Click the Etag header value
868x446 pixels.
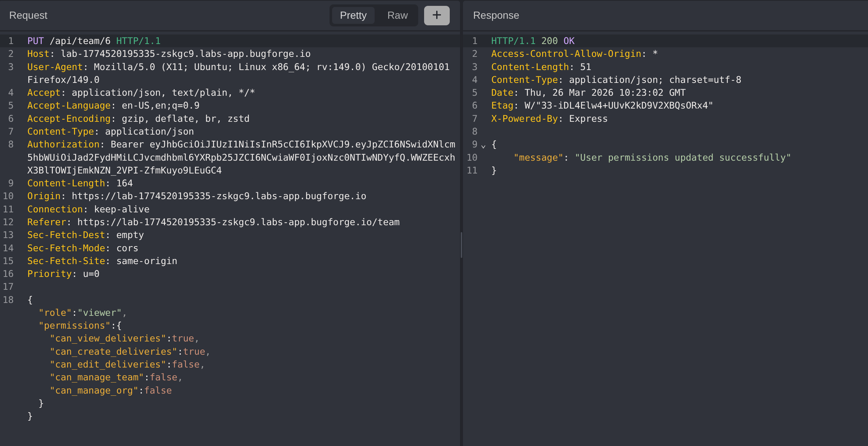pos(618,106)
